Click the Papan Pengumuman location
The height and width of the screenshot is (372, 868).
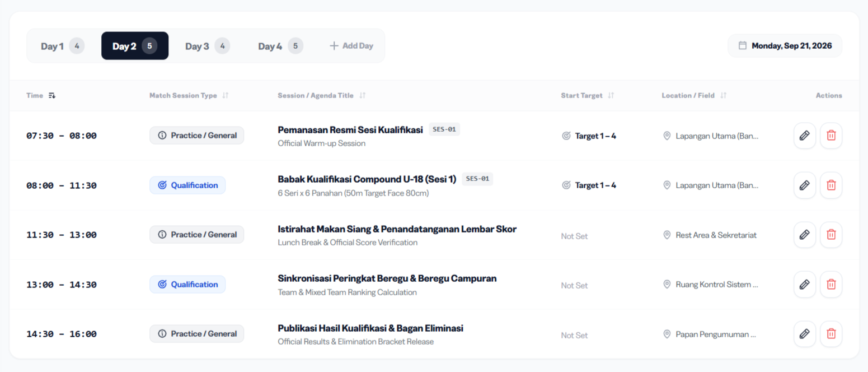pyautogui.click(x=710, y=334)
